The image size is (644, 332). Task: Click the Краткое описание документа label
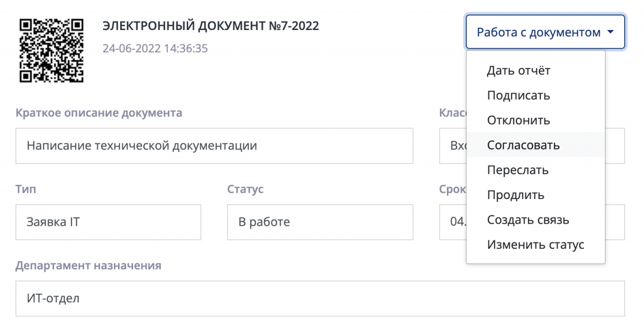pyautogui.click(x=99, y=113)
